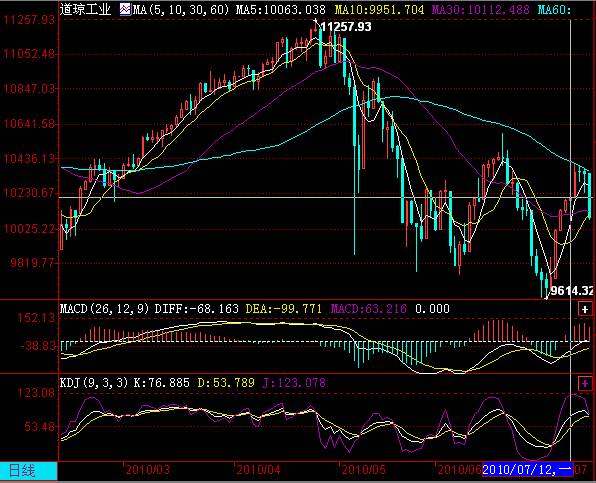Select the yellow MA10:9951.704 legend entry

(x=379, y=10)
